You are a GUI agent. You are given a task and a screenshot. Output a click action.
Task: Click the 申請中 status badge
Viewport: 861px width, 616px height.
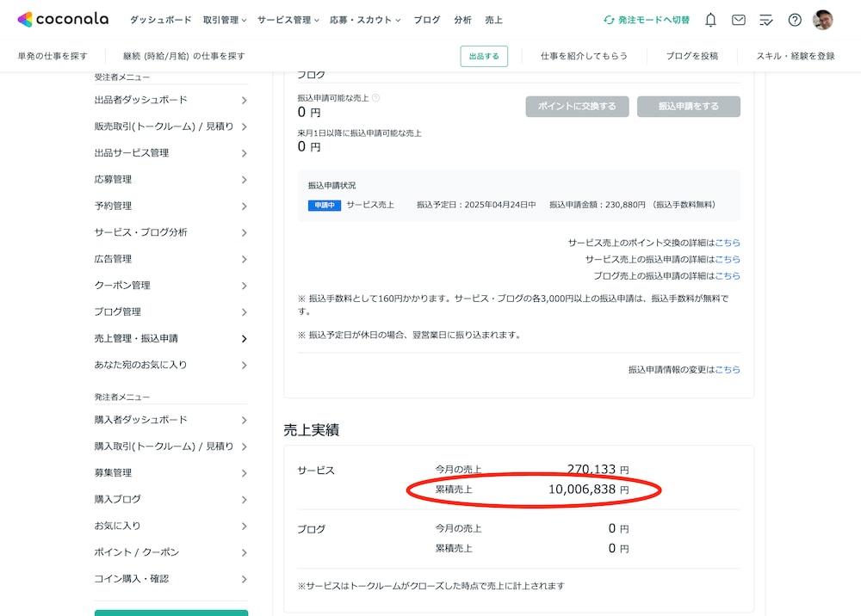point(325,205)
